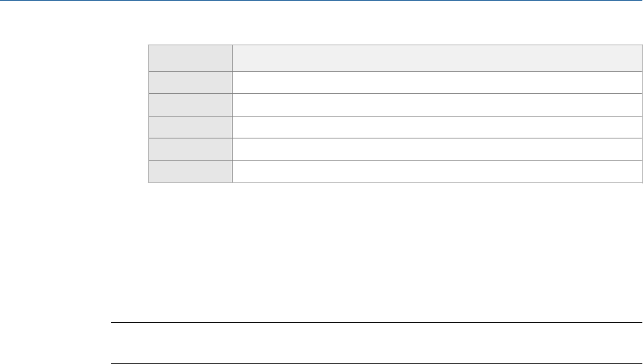The width and height of the screenshot is (643, 364).
Task: Click the second body row's wide white cell
Action: pos(432,105)
